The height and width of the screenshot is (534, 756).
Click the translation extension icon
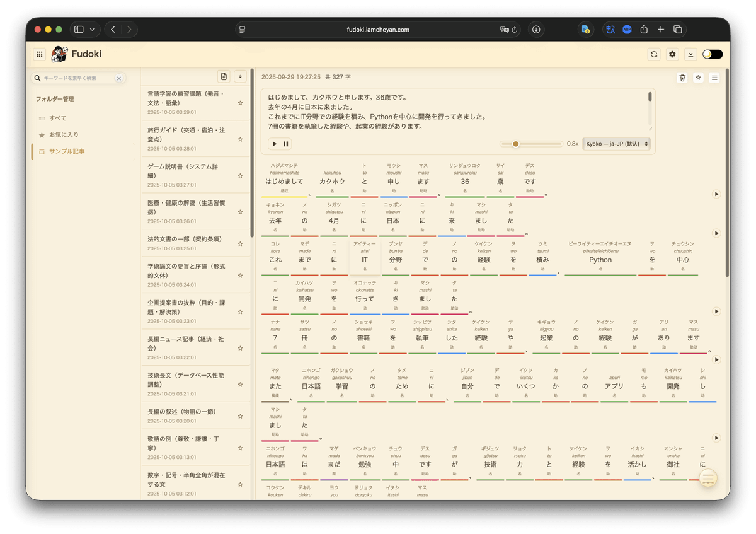pos(610,30)
